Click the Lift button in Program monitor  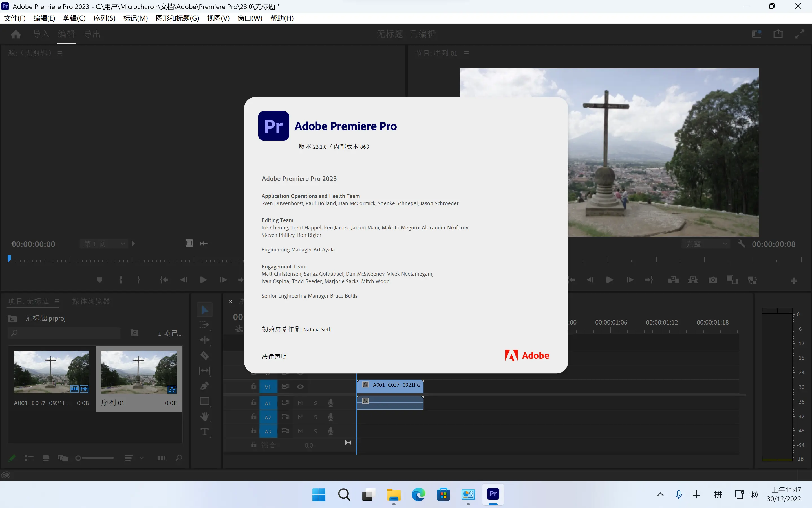(x=673, y=280)
